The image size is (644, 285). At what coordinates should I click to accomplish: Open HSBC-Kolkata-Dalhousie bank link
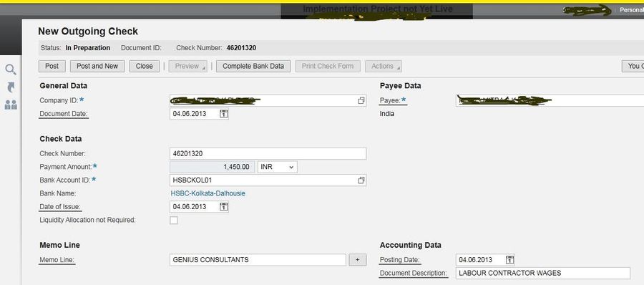(208, 193)
